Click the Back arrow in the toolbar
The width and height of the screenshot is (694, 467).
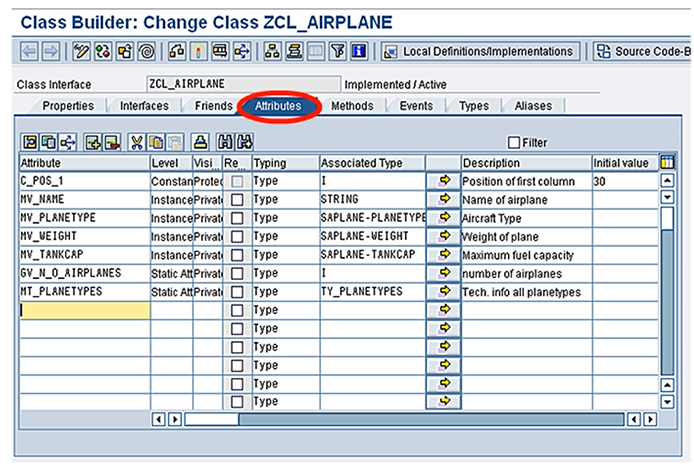pos(29,51)
